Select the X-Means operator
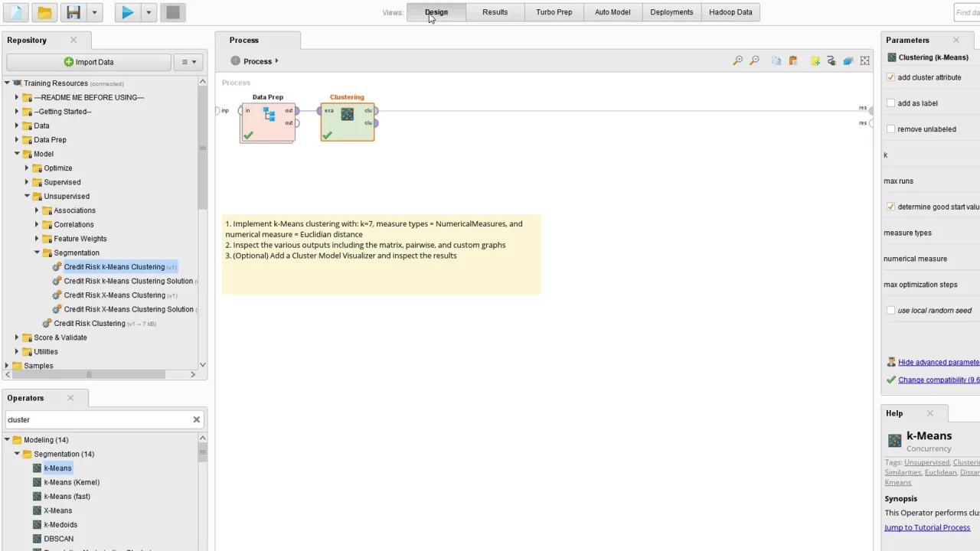The height and width of the screenshot is (551, 980). coord(58,510)
